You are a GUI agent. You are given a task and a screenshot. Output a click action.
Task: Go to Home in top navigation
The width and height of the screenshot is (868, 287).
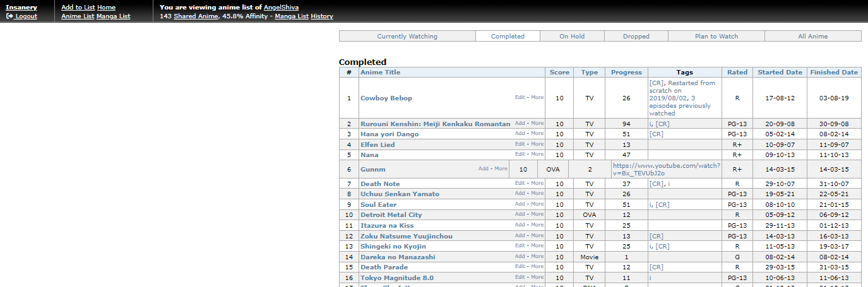point(106,8)
